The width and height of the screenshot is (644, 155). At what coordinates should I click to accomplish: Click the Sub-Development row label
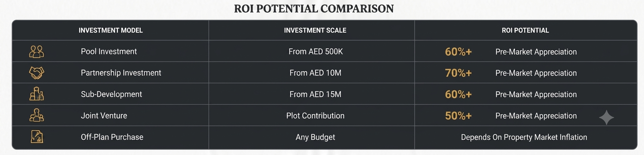pyautogui.click(x=111, y=94)
